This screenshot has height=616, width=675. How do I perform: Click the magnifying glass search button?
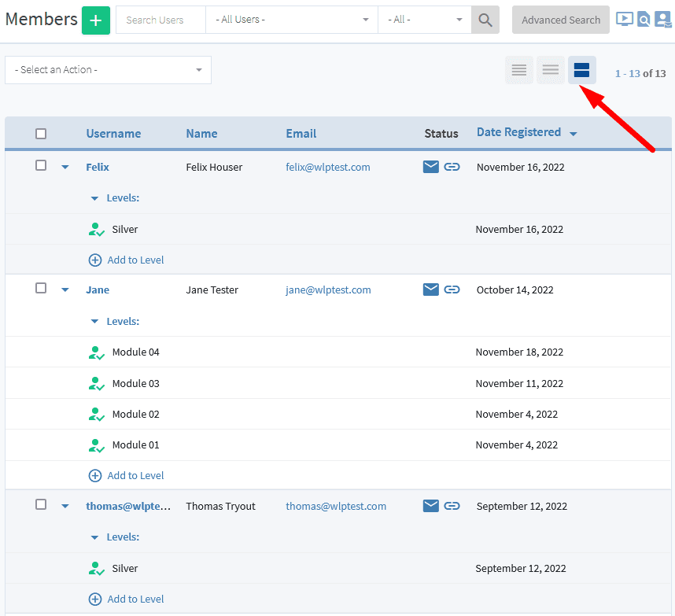(x=485, y=20)
